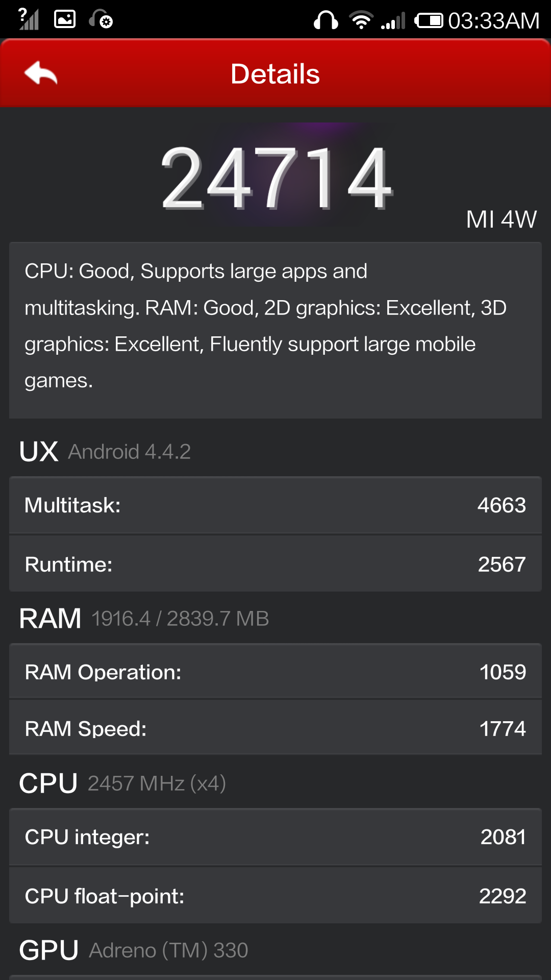Tap the MI 4W device name
This screenshot has height=980, width=551.
[501, 219]
